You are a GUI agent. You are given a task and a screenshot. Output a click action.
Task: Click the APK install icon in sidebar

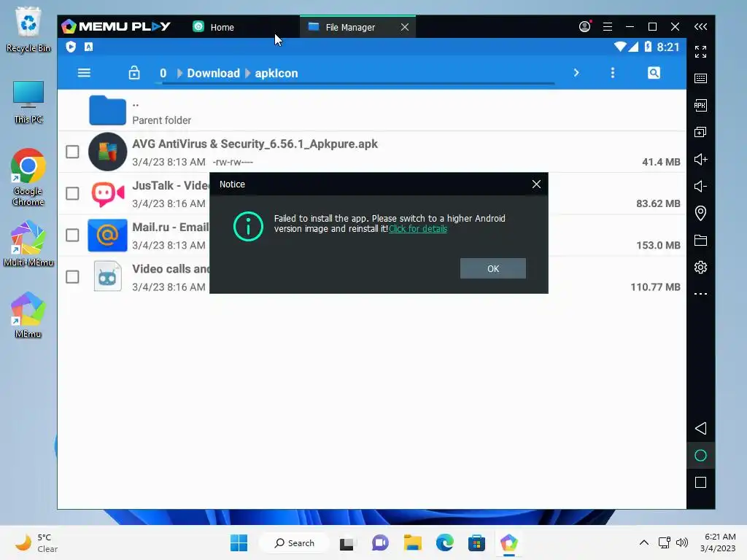pos(700,105)
